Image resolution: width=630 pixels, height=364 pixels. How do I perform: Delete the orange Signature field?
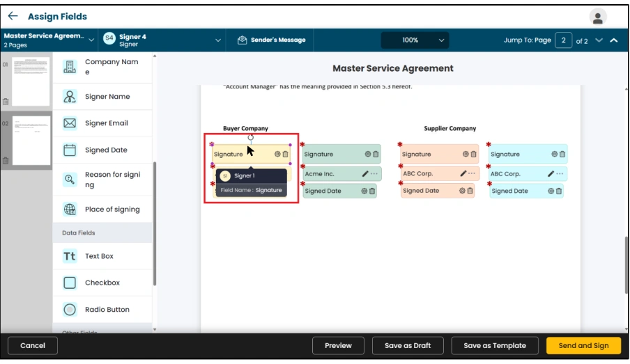[474, 154]
